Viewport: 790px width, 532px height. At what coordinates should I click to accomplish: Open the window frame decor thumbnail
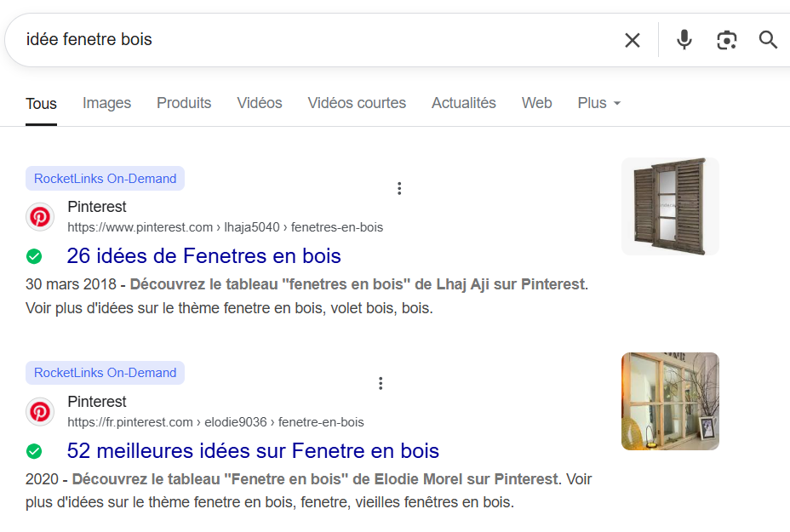tap(670, 402)
